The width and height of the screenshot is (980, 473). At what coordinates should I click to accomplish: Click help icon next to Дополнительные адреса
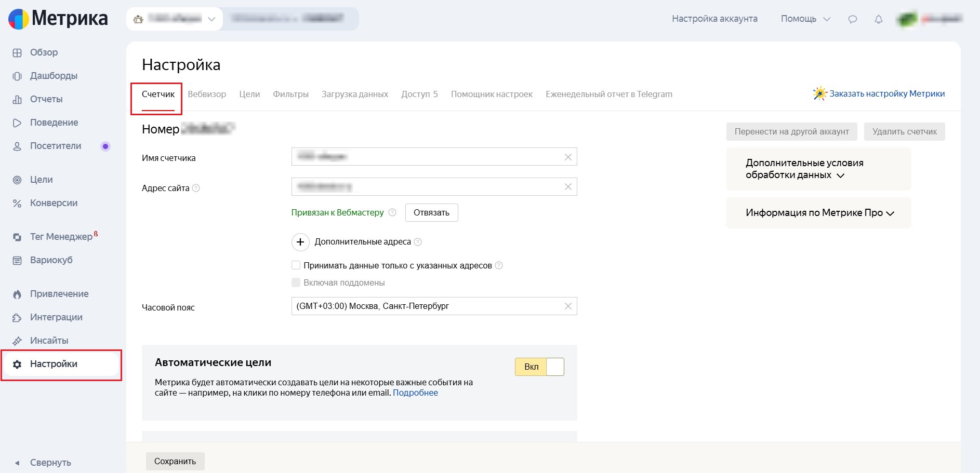coord(418,242)
